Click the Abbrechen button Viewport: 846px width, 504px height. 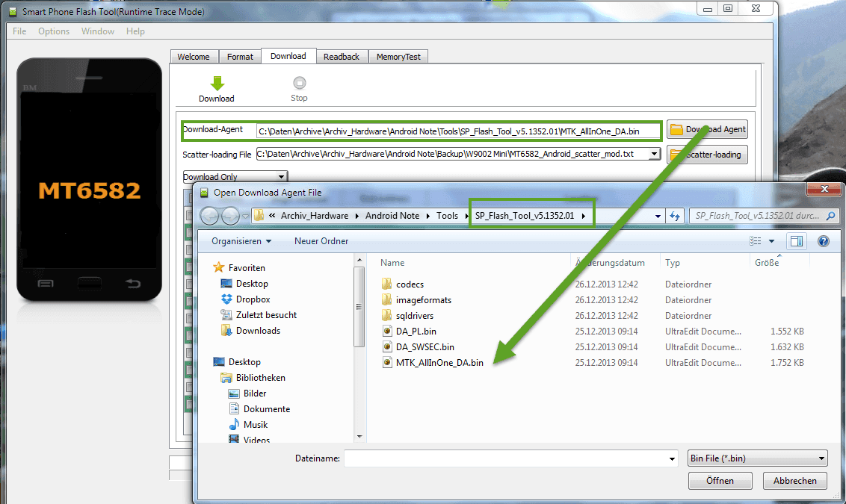coord(795,481)
